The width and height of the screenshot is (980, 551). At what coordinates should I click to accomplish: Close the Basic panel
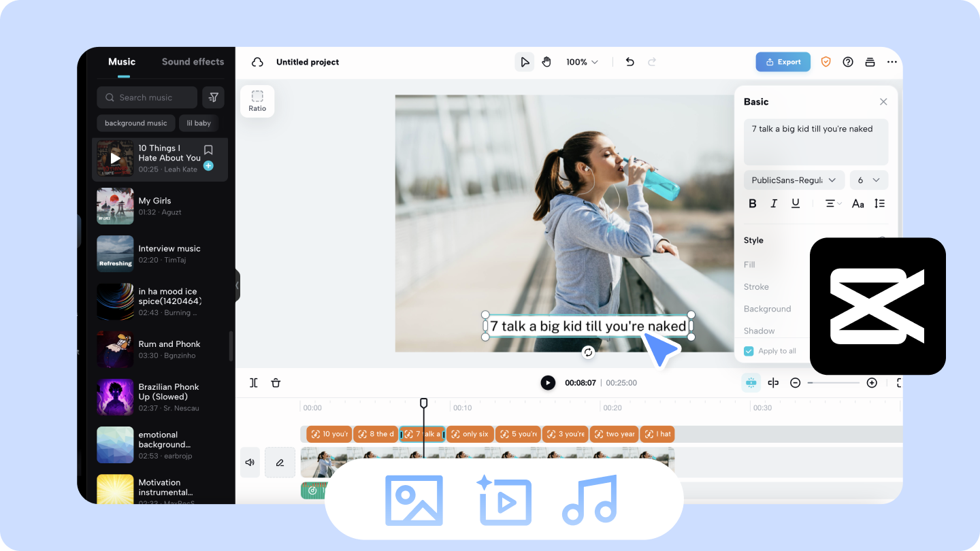tap(883, 101)
